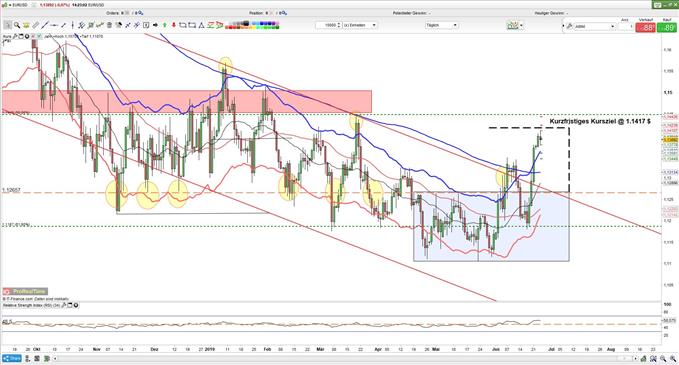
Task: Close the RSI indicator panel
Action: coord(76,305)
